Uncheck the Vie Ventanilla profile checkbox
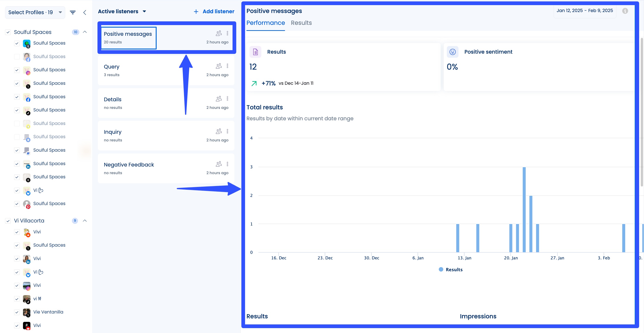The width and height of the screenshot is (644, 333). (x=17, y=312)
